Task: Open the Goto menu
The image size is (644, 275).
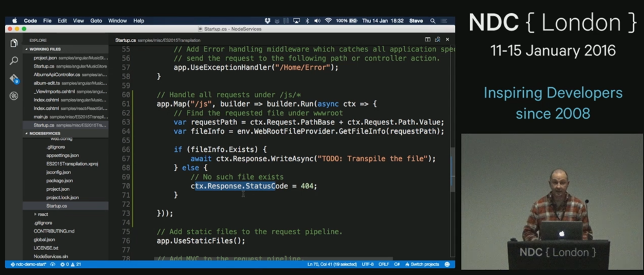Action: [x=96, y=21]
